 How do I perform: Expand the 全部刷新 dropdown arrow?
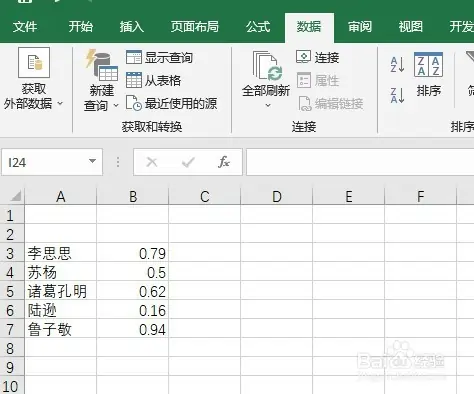click(268, 105)
